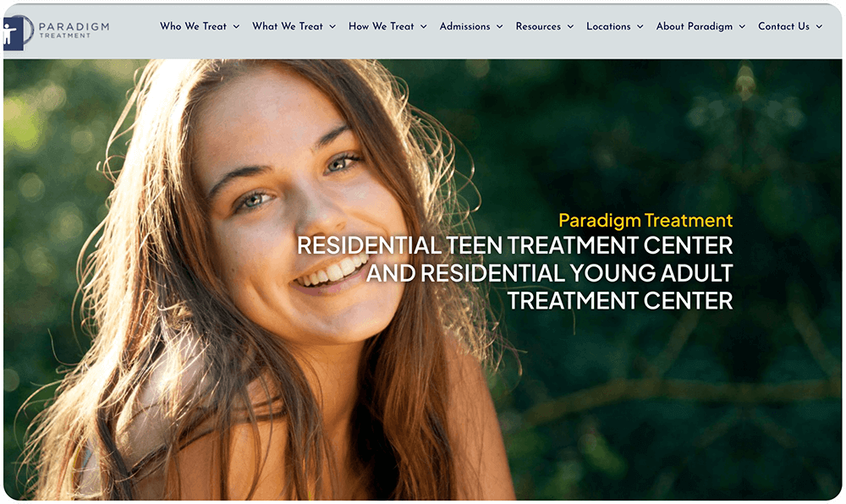Expand the About Paradigm chevron arrow
Viewport: 846px width, 504px height.
pos(743,26)
